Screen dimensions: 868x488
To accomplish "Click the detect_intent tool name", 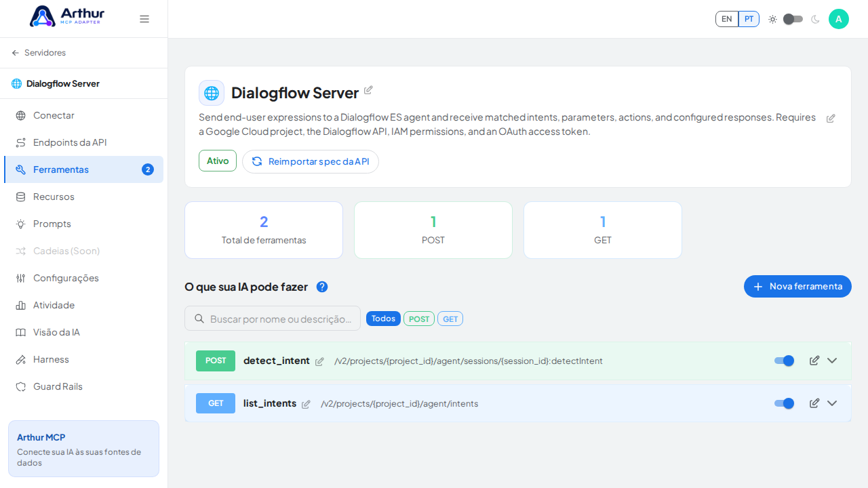I will click(277, 361).
